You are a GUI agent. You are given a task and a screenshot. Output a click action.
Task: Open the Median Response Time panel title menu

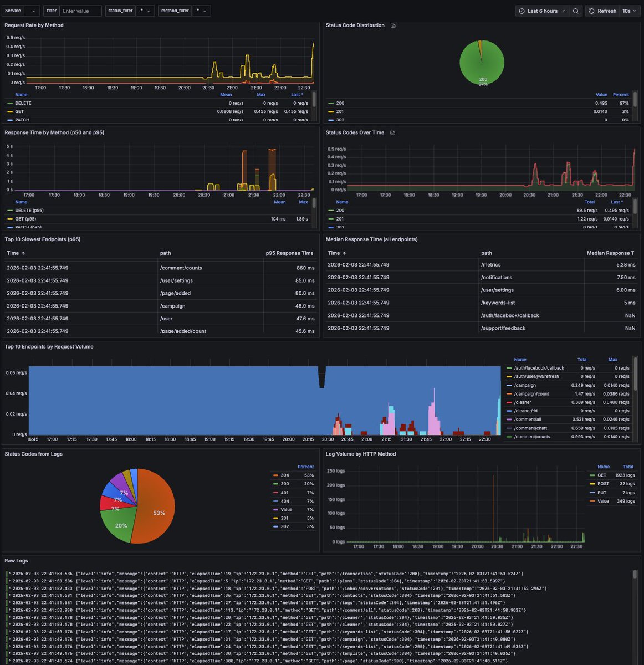point(372,239)
